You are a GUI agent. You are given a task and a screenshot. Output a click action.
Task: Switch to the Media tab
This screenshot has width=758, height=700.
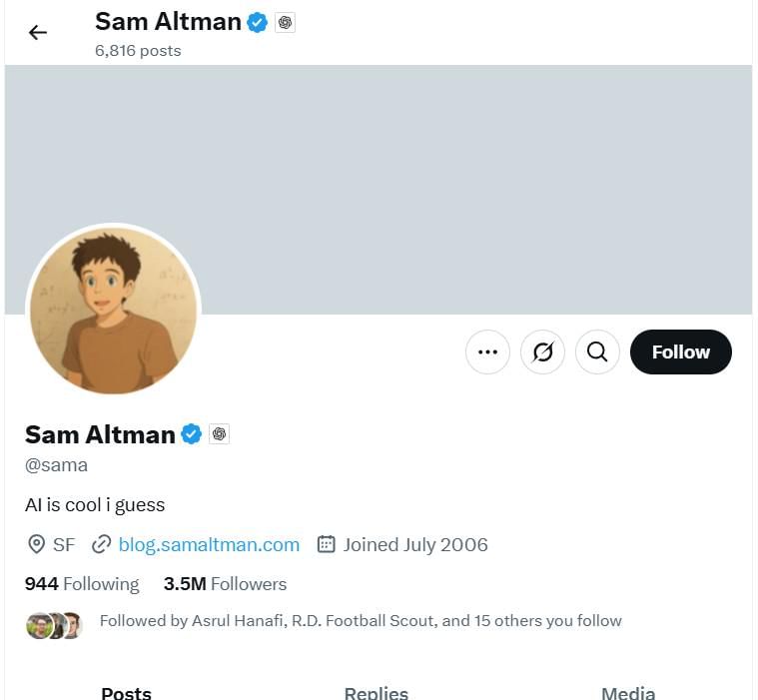628,692
